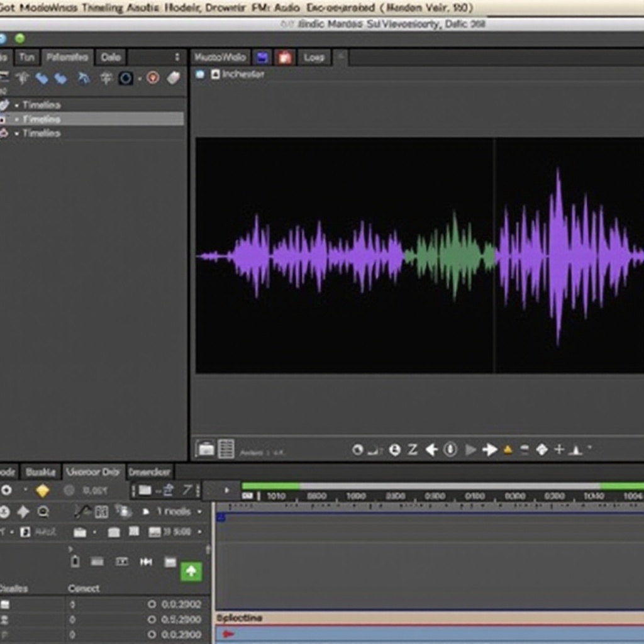This screenshot has height=644, width=644.
Task: Click the battery-shaped icon in the lower panel
Action: pos(75,561)
